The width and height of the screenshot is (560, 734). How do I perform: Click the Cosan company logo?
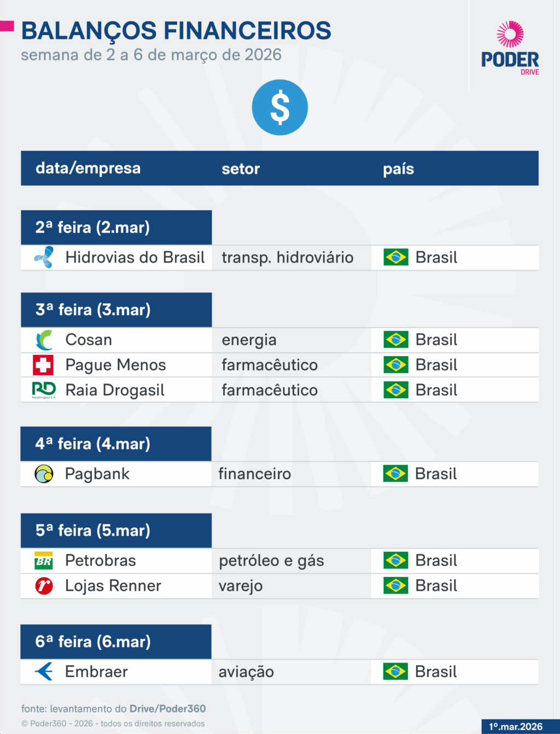pos(44,340)
